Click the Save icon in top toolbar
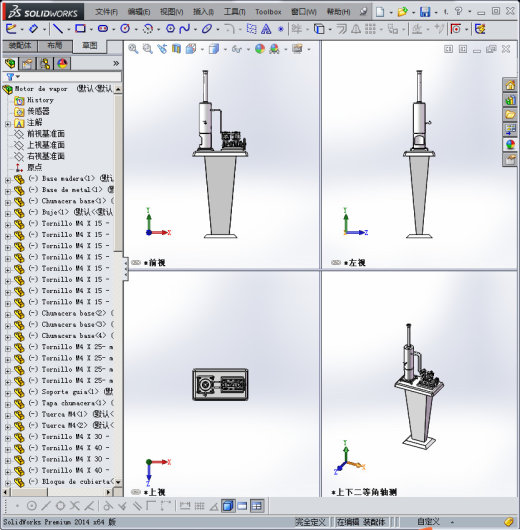520x530 pixels. click(x=425, y=12)
